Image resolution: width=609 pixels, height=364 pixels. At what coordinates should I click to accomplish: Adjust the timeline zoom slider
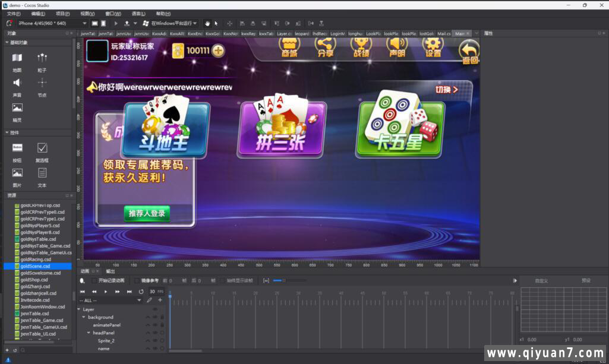tap(278, 281)
